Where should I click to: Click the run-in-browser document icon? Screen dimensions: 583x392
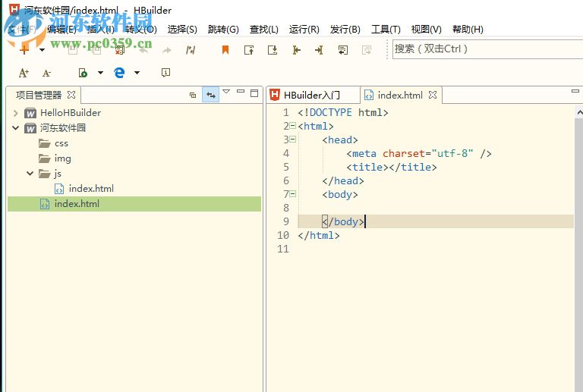83,73
